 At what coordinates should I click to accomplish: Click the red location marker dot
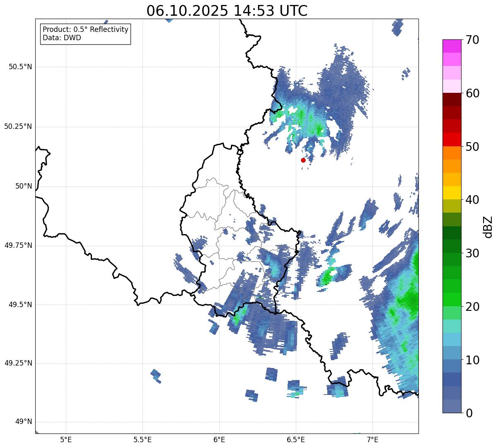click(x=303, y=160)
